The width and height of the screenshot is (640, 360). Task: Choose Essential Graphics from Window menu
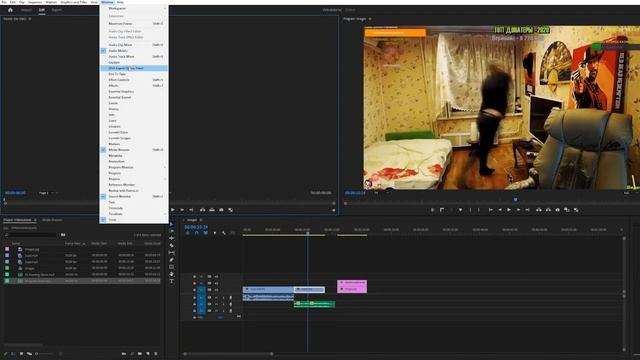click(x=134, y=91)
